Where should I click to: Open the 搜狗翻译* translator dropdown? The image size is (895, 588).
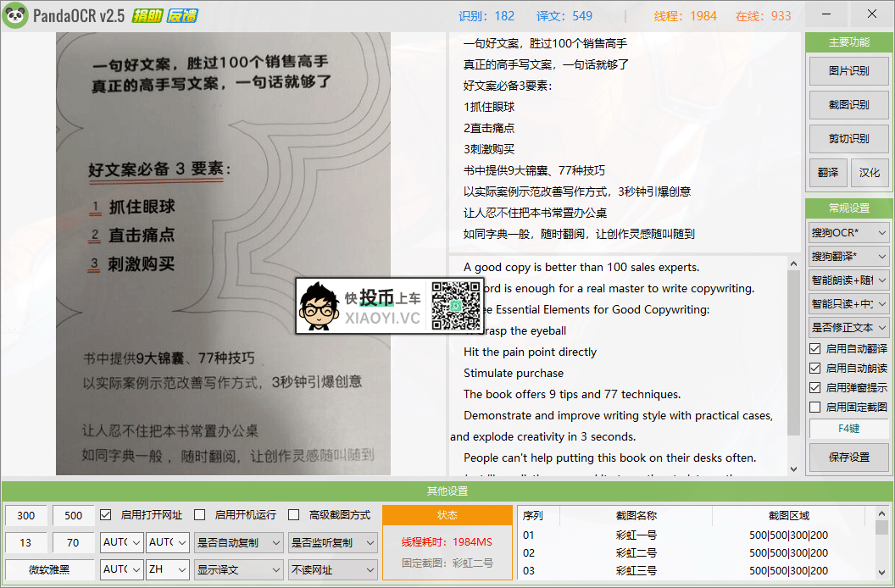tap(849, 257)
